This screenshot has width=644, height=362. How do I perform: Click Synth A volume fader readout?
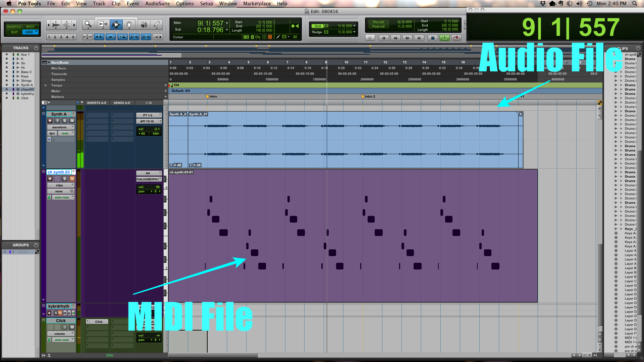(149, 129)
